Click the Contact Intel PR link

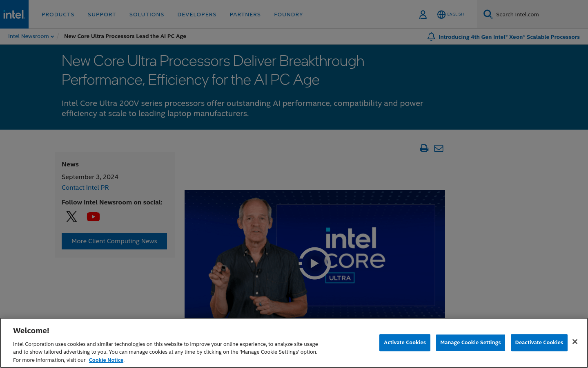[x=85, y=187]
